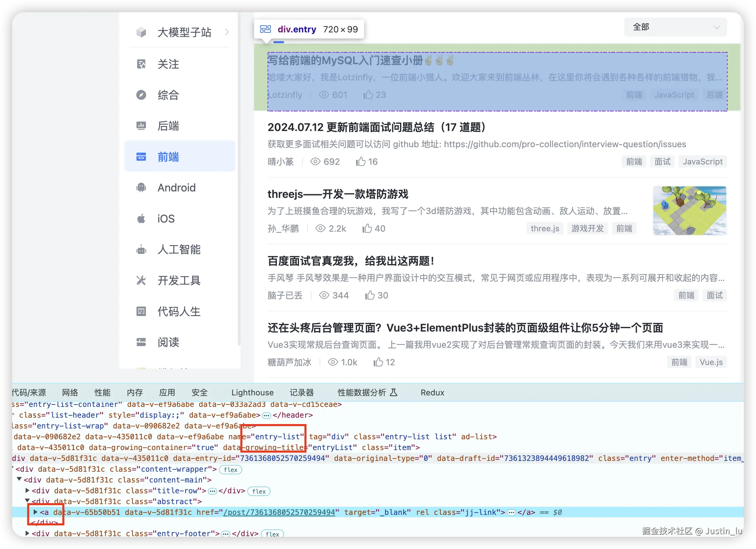Collapse the content-main div node
756x549 pixels.
point(19,479)
